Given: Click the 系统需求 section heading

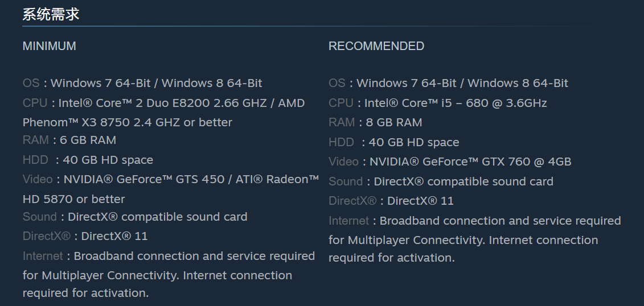Looking at the screenshot, I should pyautogui.click(x=51, y=15).
